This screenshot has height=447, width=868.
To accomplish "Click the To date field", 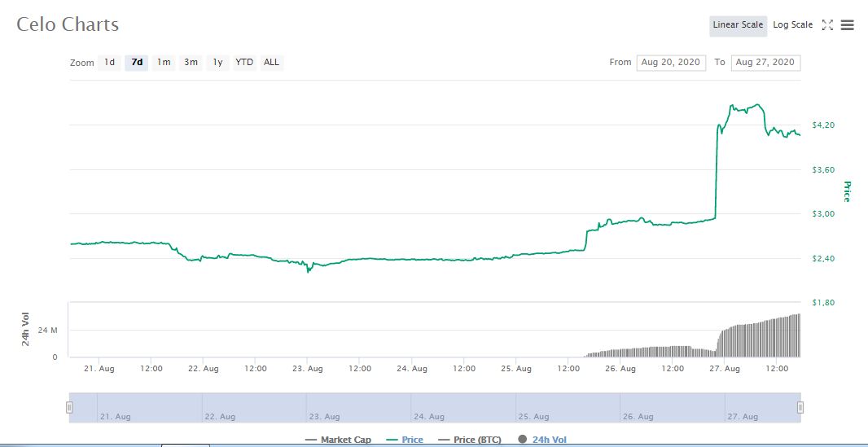I will (765, 63).
